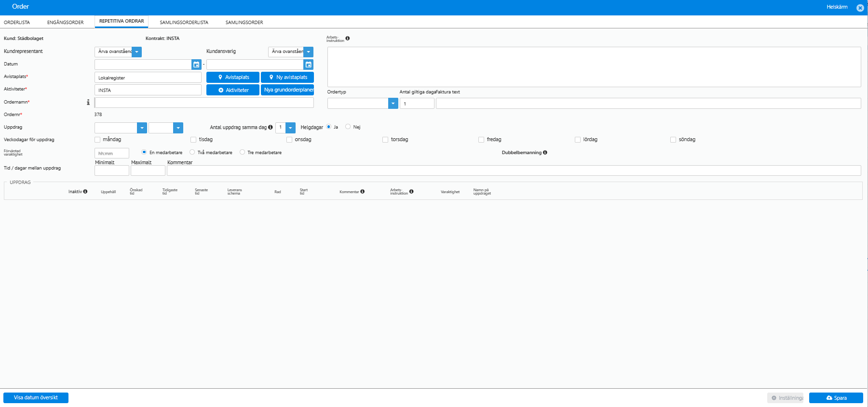Open the SAMLINGSORDER tab

244,23
